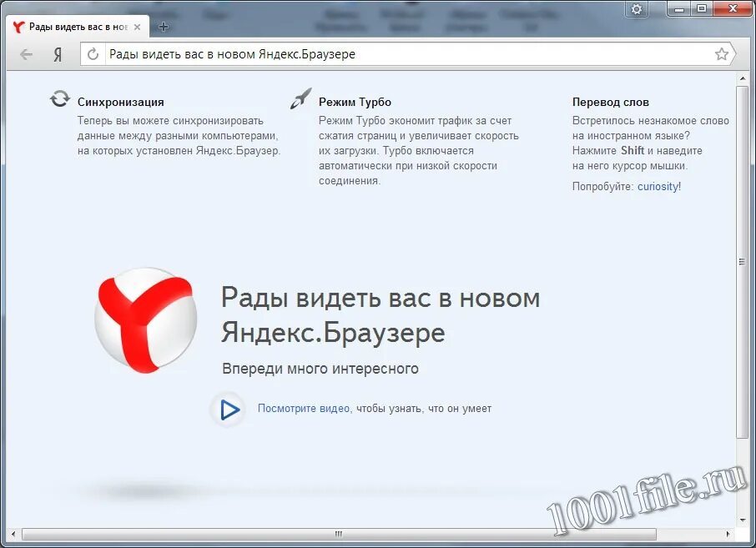The height and width of the screenshot is (548, 756).
Task: Open Yandex home via the Я button
Action: coord(58,54)
